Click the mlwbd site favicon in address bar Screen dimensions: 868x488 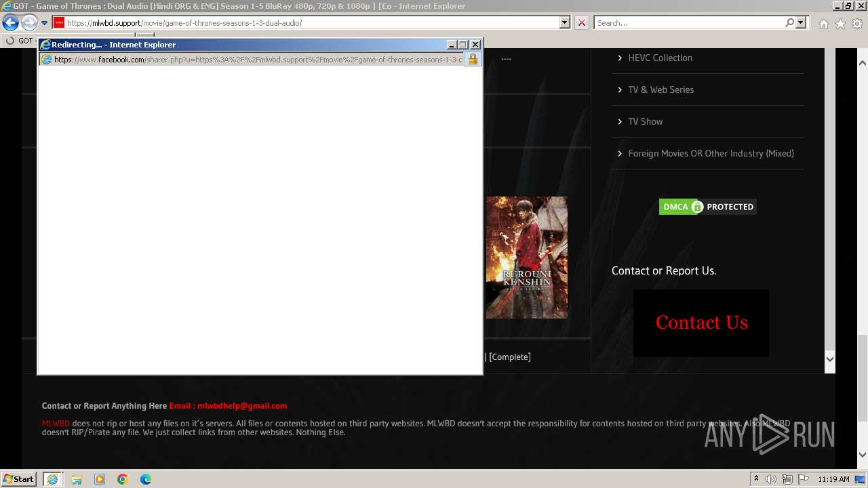click(59, 23)
